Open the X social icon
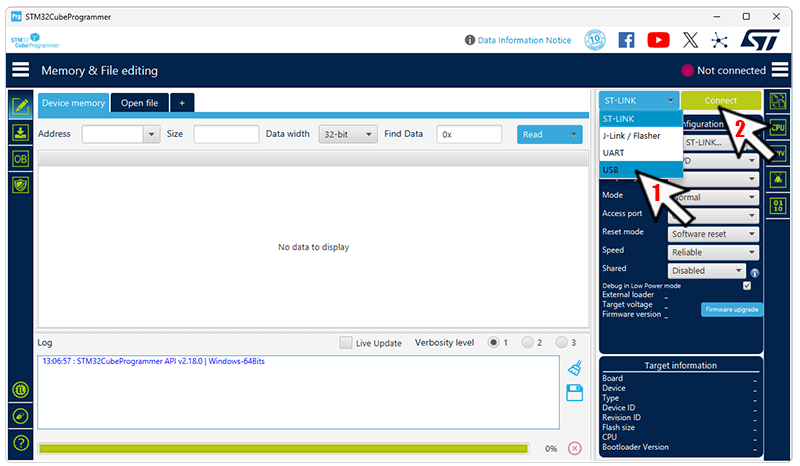 click(x=690, y=40)
